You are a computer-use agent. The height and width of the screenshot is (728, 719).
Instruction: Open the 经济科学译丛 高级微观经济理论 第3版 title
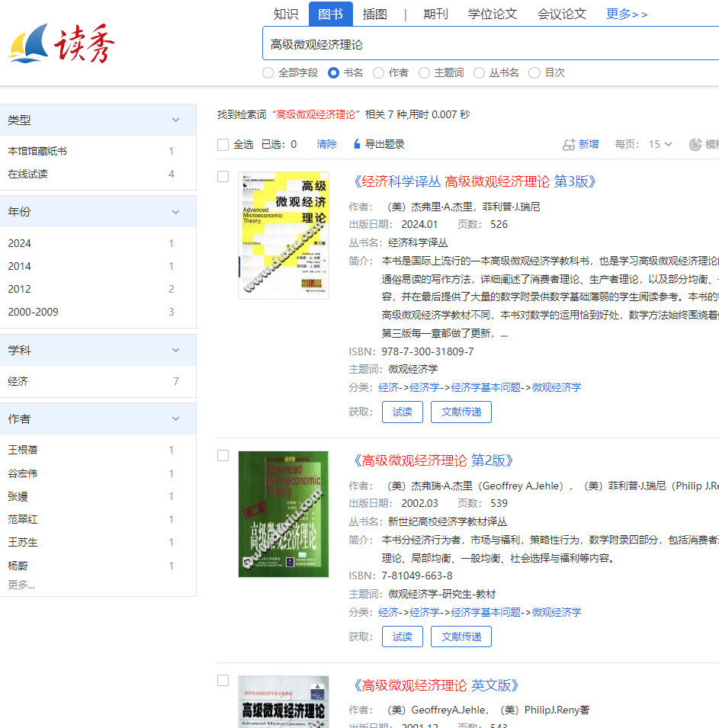[x=475, y=181]
